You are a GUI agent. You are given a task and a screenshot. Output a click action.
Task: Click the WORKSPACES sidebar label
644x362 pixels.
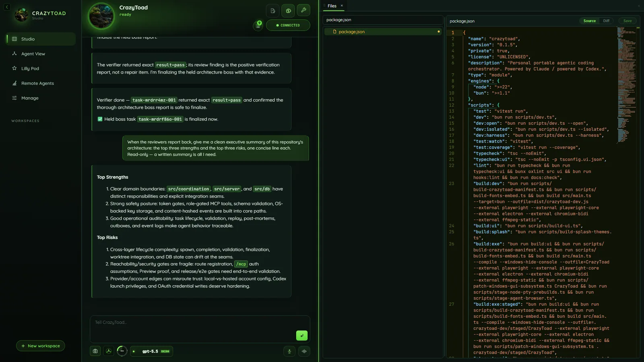pos(25,121)
